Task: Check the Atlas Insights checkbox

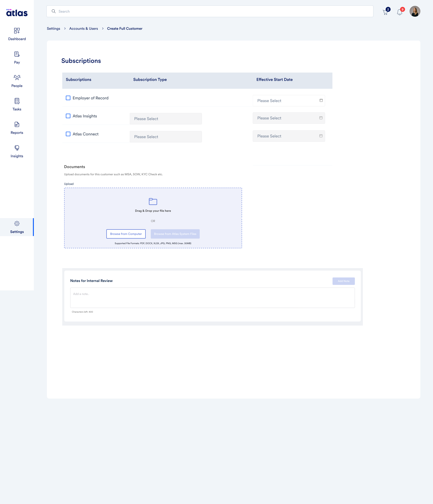Action: (68, 116)
